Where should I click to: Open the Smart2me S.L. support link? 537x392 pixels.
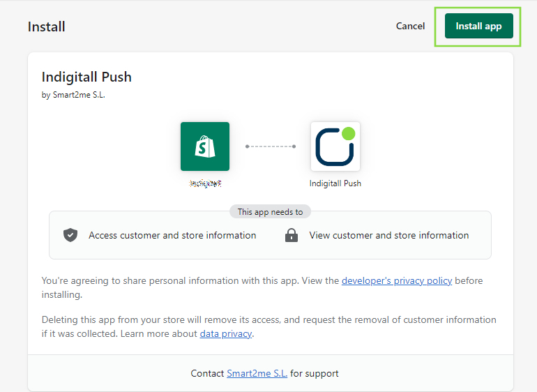click(x=257, y=373)
